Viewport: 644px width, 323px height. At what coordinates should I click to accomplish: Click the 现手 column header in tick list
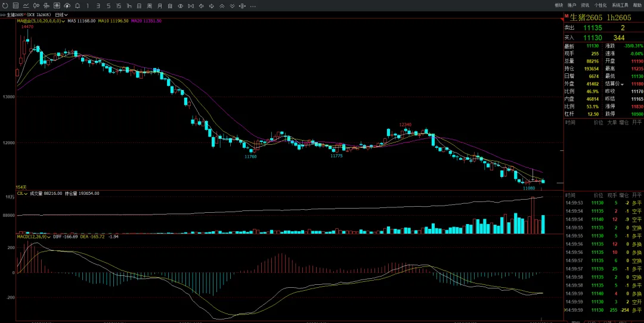coord(612,194)
